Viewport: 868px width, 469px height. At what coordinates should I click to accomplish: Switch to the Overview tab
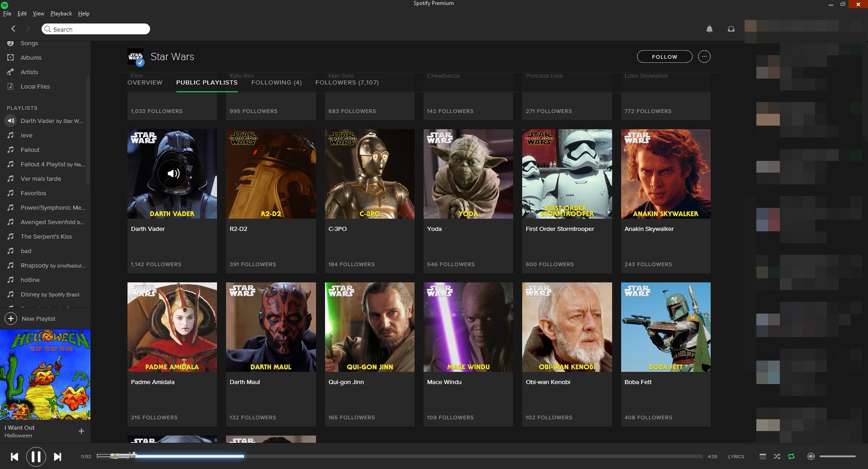coord(145,83)
